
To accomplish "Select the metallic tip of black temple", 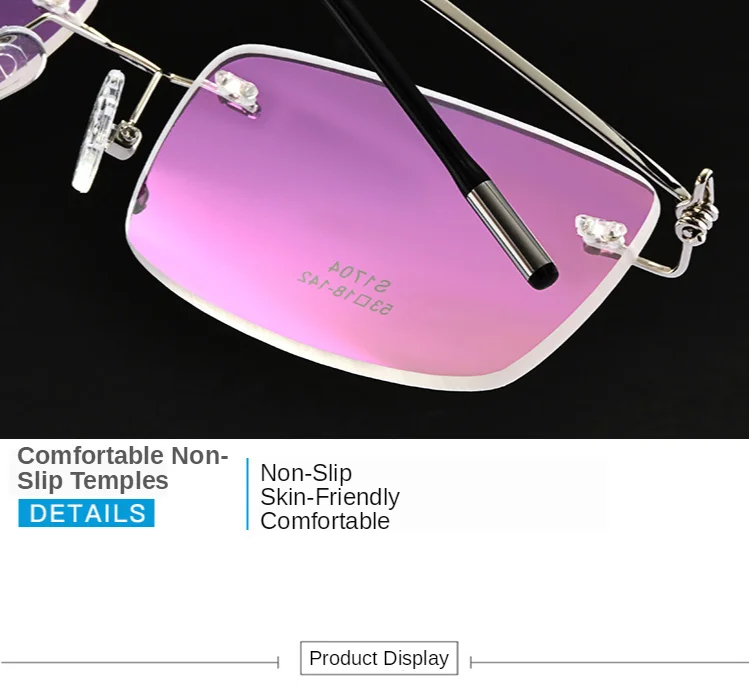I will (512, 235).
